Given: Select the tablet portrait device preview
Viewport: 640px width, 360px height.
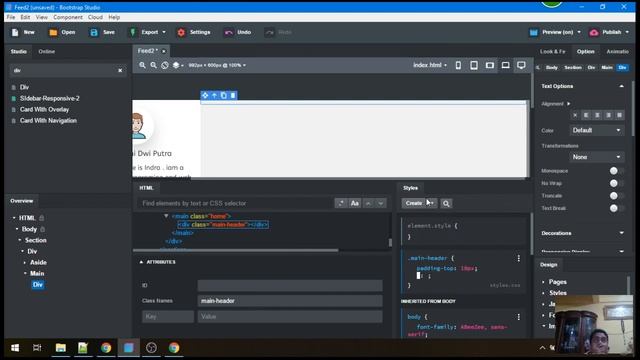Looking at the screenshot, I should pos(474,65).
